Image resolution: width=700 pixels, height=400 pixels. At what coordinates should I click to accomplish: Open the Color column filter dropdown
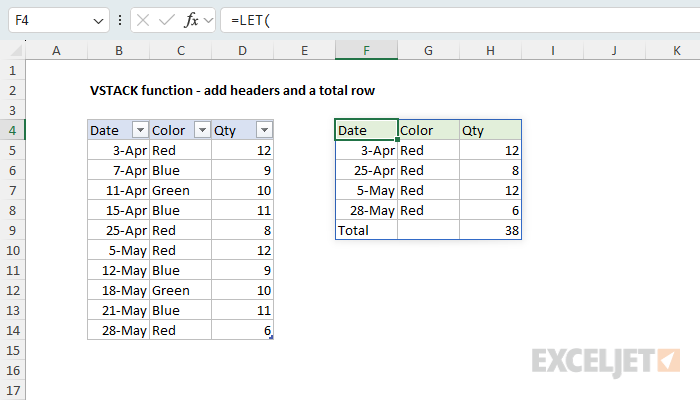click(202, 130)
